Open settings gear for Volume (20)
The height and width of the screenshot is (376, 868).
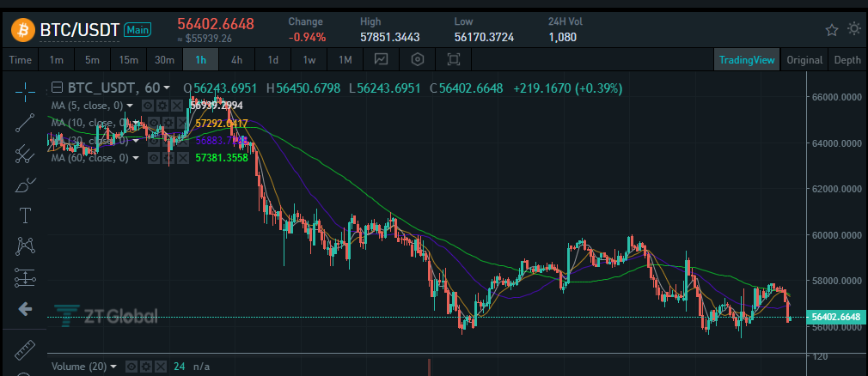pos(146,367)
